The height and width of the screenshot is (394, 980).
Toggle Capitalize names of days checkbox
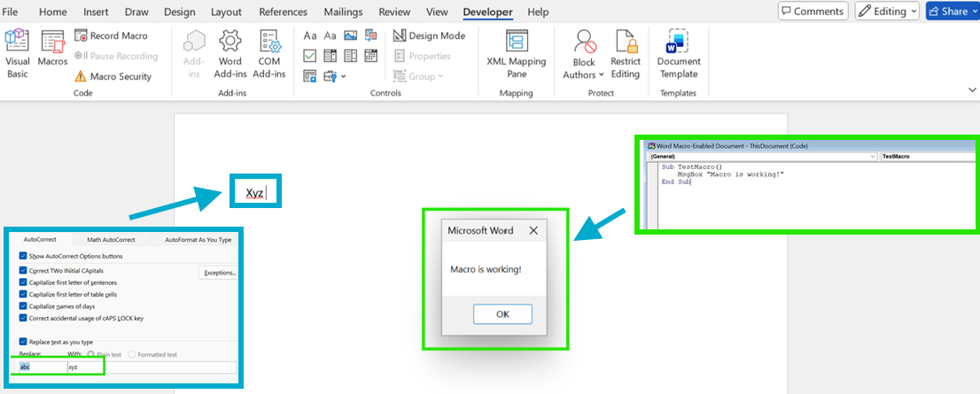coord(23,306)
